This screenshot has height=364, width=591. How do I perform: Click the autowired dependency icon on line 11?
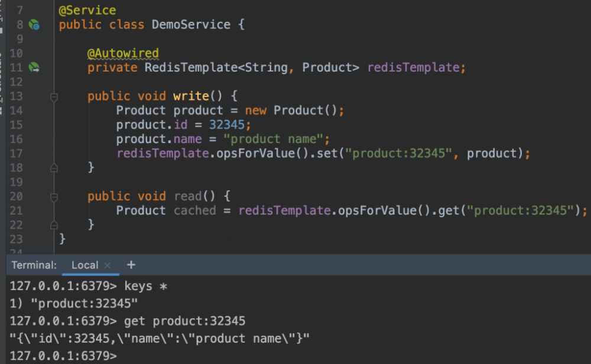pos(34,67)
